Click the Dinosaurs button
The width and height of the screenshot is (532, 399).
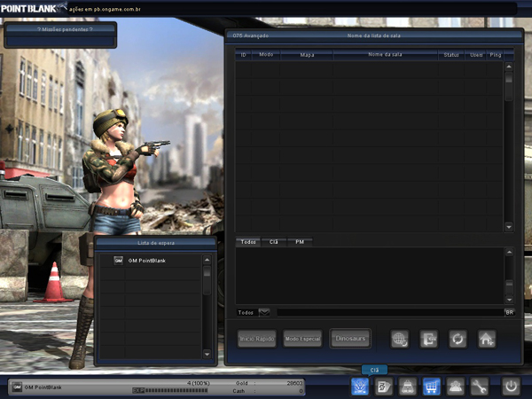[x=350, y=339]
